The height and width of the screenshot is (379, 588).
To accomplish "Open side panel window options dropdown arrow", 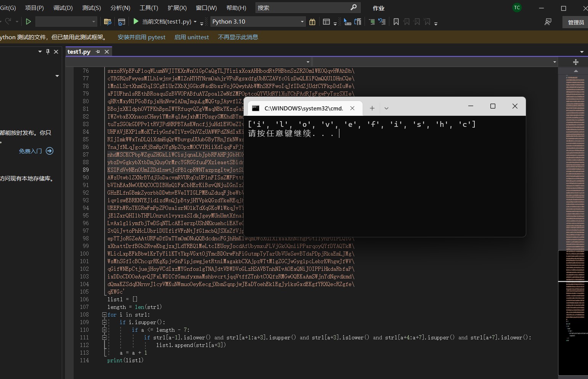I will [40, 51].
